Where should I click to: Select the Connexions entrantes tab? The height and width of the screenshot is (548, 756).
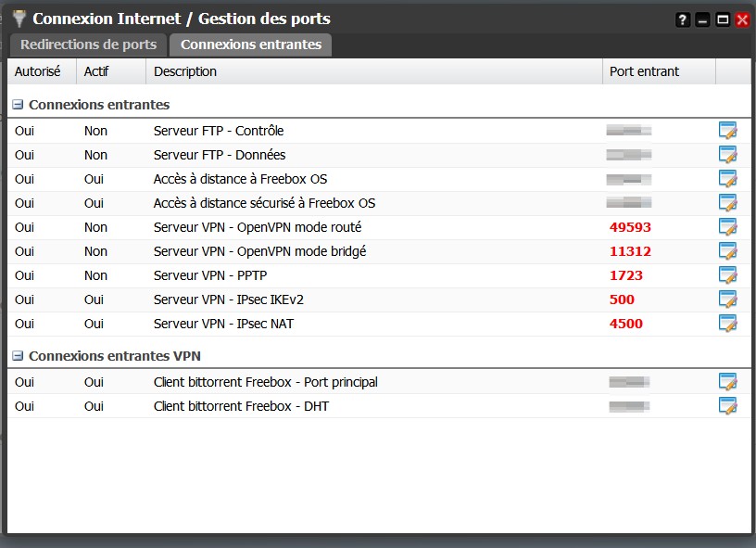pyautogui.click(x=251, y=45)
